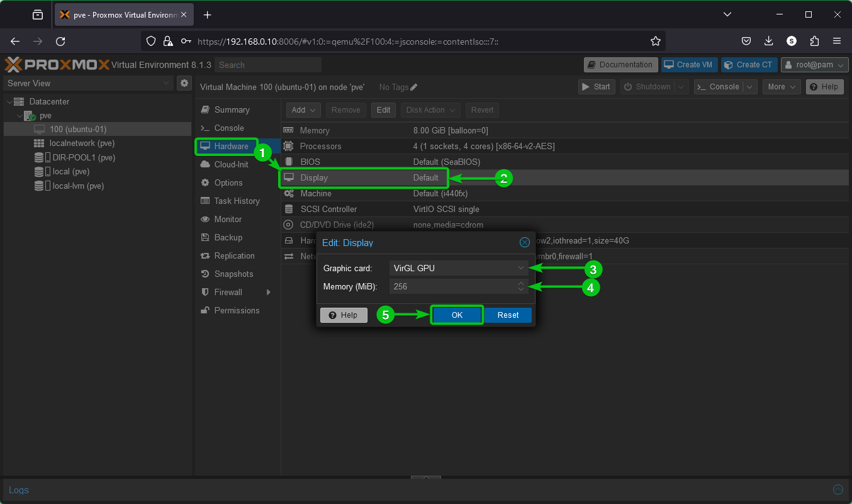This screenshot has height=504, width=852.
Task: Select DIR-POOL1 (pve) storage
Action: pos(84,157)
